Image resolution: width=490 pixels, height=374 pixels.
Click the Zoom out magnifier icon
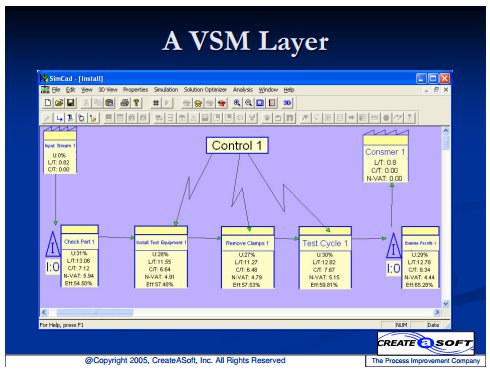tap(248, 103)
